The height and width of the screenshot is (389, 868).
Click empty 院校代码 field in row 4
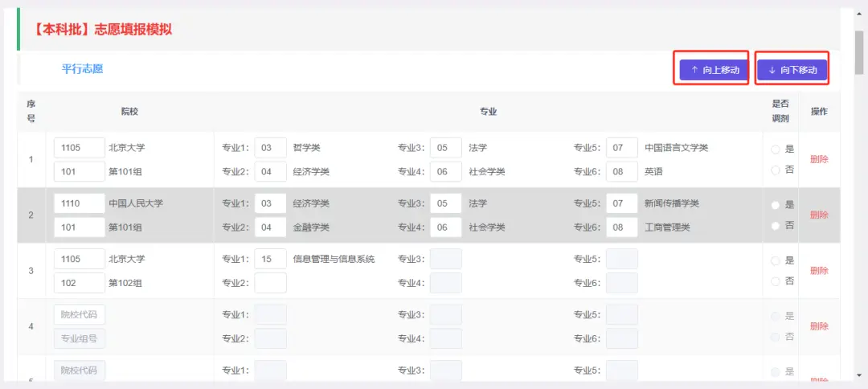[x=79, y=315]
